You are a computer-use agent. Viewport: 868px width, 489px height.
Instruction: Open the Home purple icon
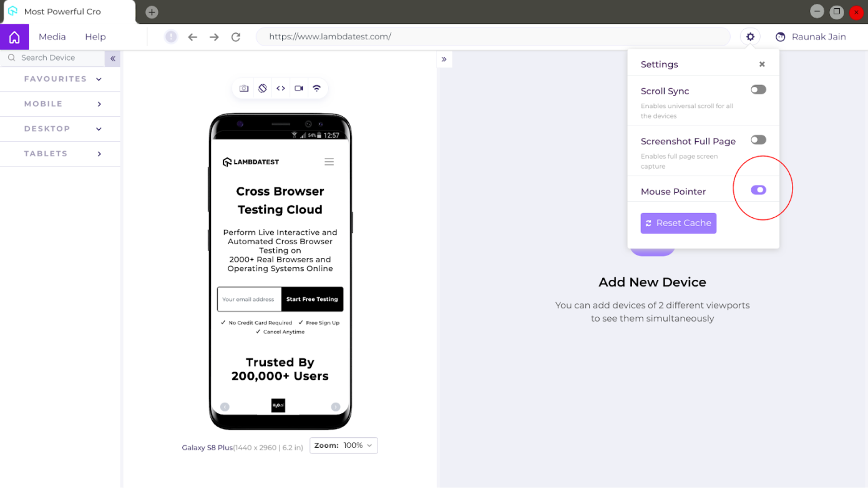tap(14, 37)
